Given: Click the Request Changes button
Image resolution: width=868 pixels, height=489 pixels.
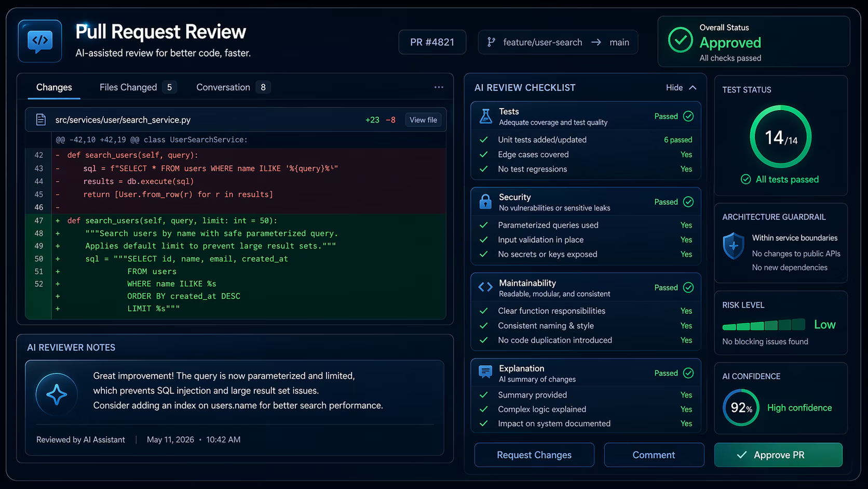Looking at the screenshot, I should coord(534,455).
